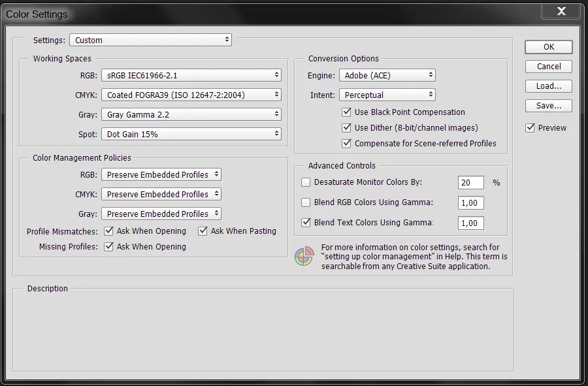Image resolution: width=588 pixels, height=386 pixels.
Task: Click the OK button
Action: point(549,47)
